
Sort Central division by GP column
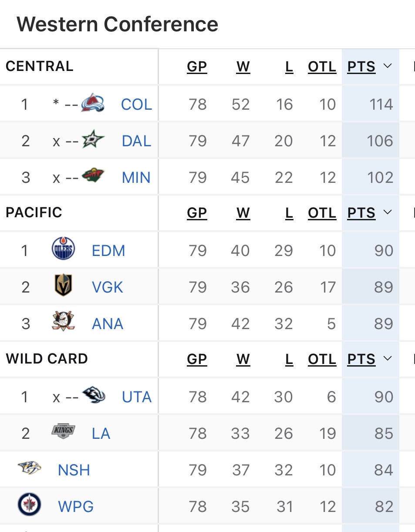coord(197,67)
